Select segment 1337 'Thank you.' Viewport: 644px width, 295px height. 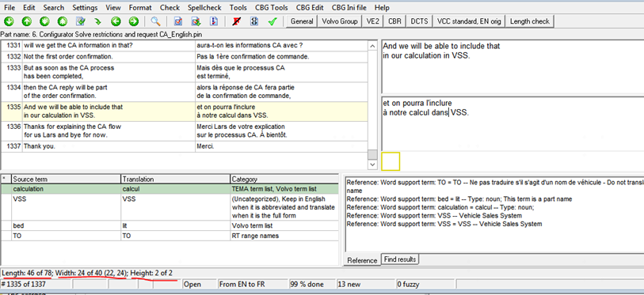tap(184, 146)
